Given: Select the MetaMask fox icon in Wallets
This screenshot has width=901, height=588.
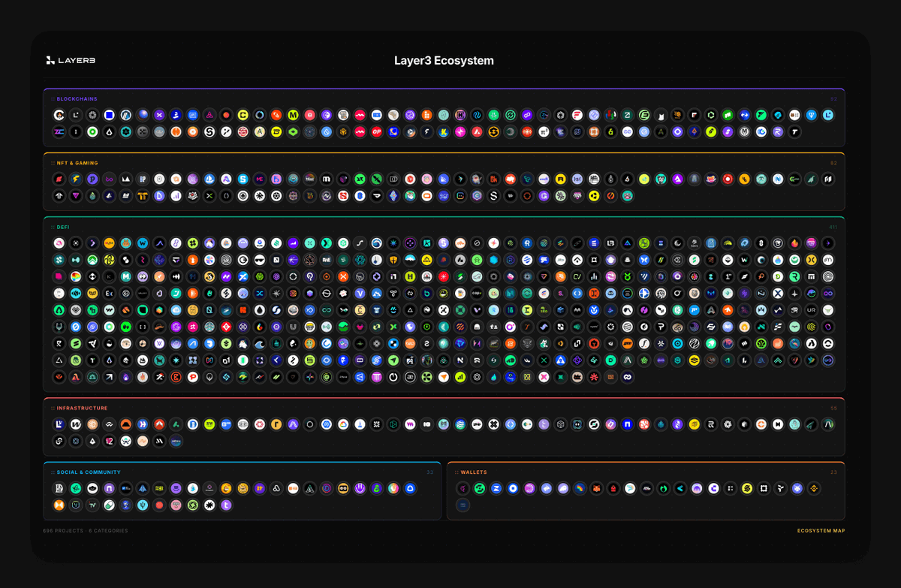Looking at the screenshot, I should 595,488.
